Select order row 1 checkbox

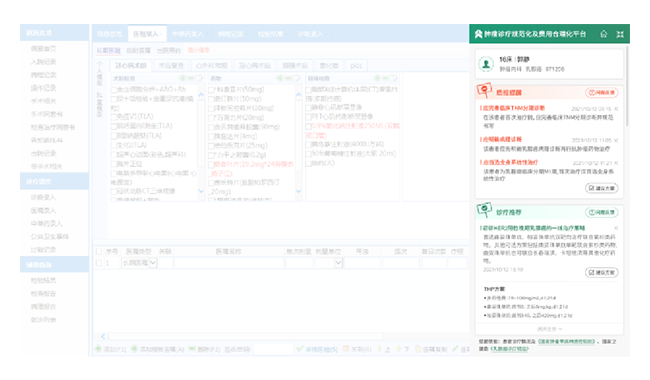pyautogui.click(x=99, y=263)
